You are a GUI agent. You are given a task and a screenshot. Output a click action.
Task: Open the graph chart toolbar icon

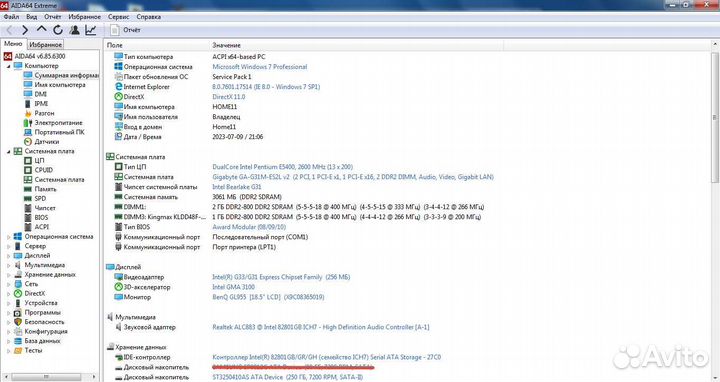pos(91,30)
